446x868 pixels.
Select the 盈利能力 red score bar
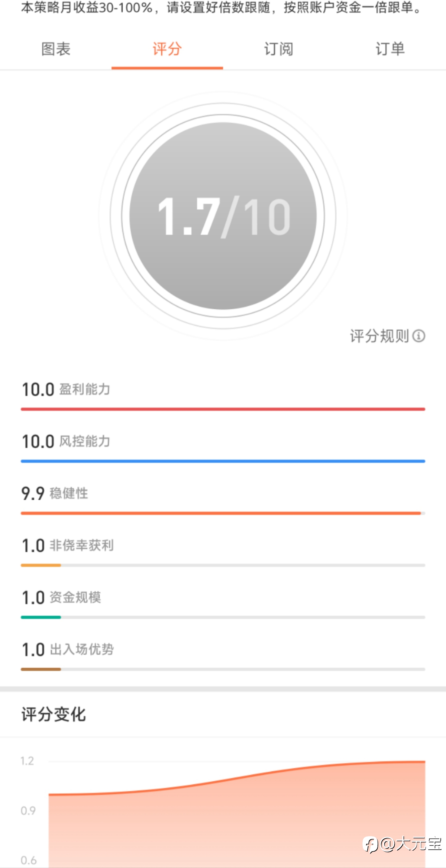coord(223,409)
